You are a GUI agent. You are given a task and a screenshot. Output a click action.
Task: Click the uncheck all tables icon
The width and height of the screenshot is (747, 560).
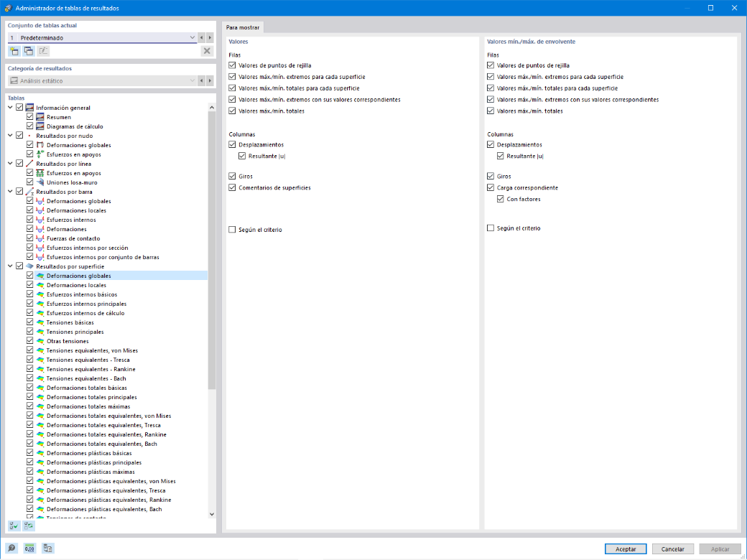[29, 526]
